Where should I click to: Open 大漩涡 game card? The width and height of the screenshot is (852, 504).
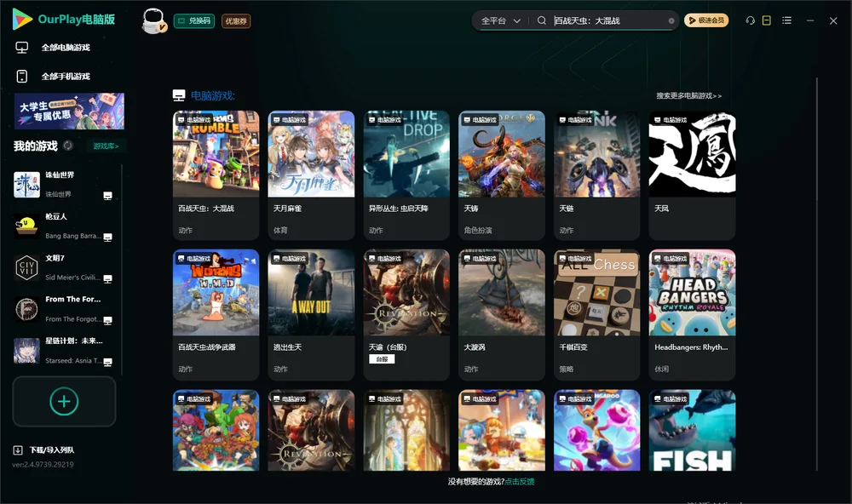[x=502, y=314]
